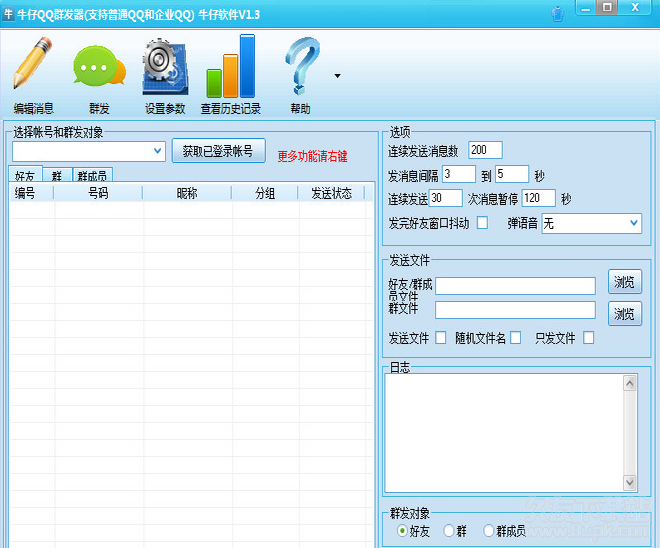Click inside the 日志 log text area
660x548 pixels.
tap(504, 433)
